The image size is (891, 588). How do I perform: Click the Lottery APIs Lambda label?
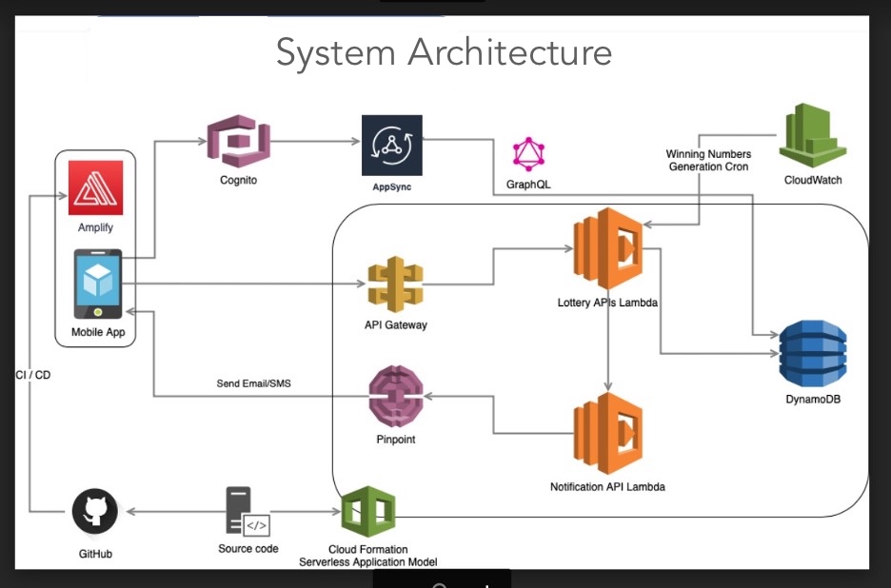point(607,303)
